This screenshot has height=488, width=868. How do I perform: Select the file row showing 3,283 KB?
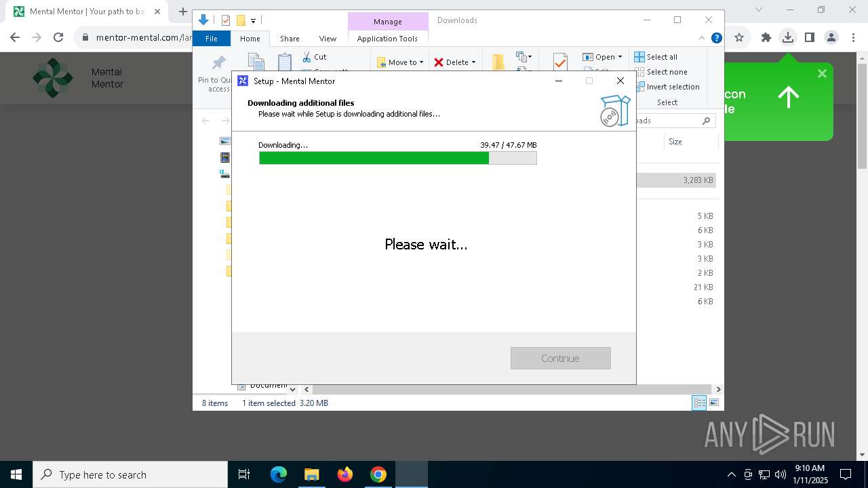coord(677,180)
